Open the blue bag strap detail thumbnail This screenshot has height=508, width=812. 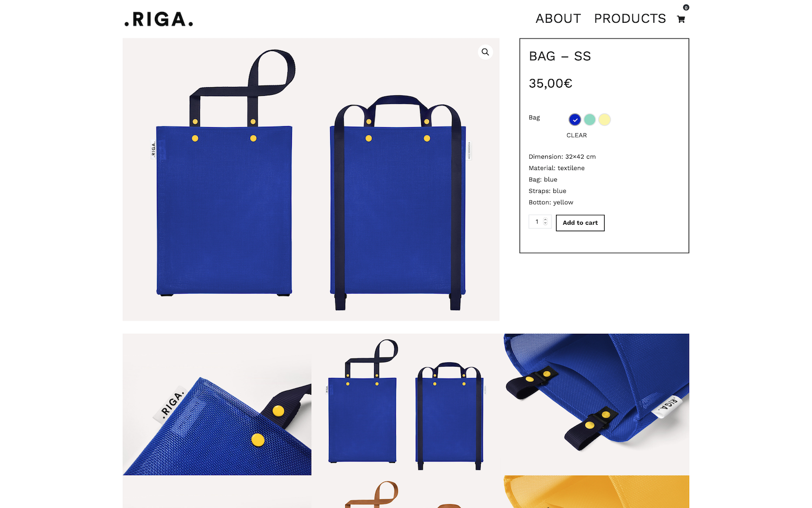coord(597,405)
